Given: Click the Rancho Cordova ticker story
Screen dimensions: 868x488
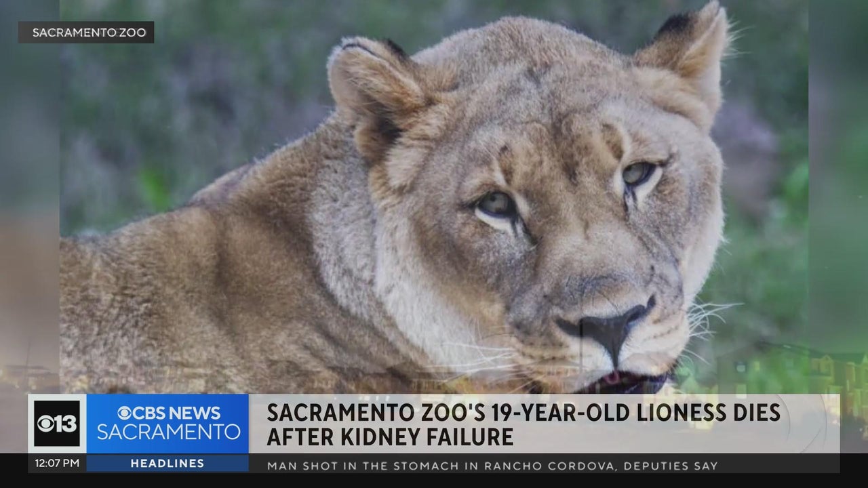Looking at the screenshot, I should coord(492,465).
